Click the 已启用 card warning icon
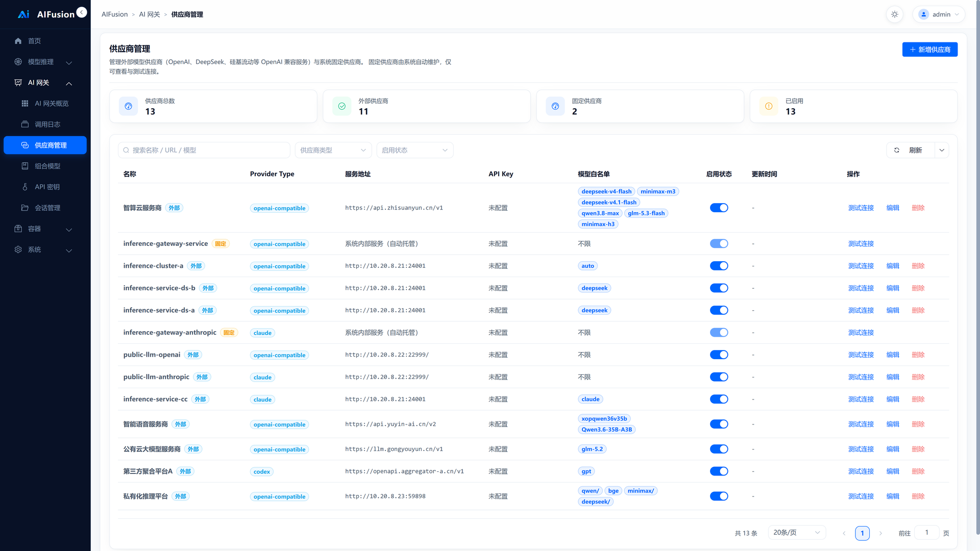980x551 pixels. tap(769, 106)
